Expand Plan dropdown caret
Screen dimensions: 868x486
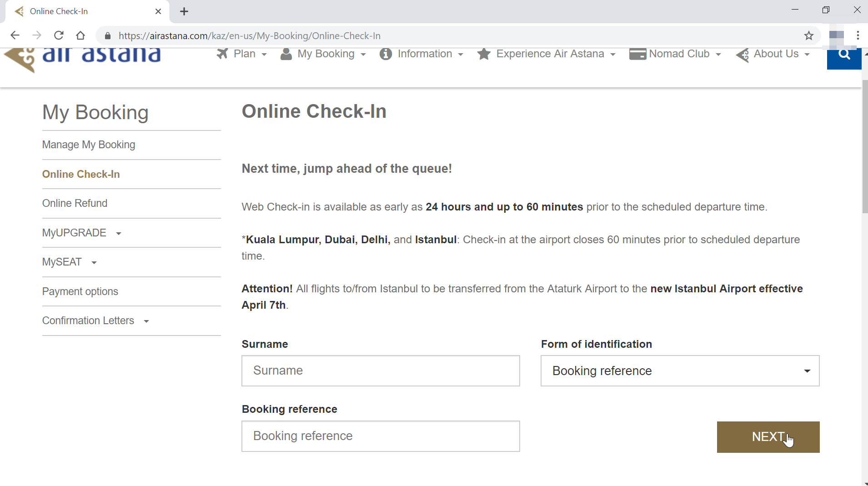point(264,55)
